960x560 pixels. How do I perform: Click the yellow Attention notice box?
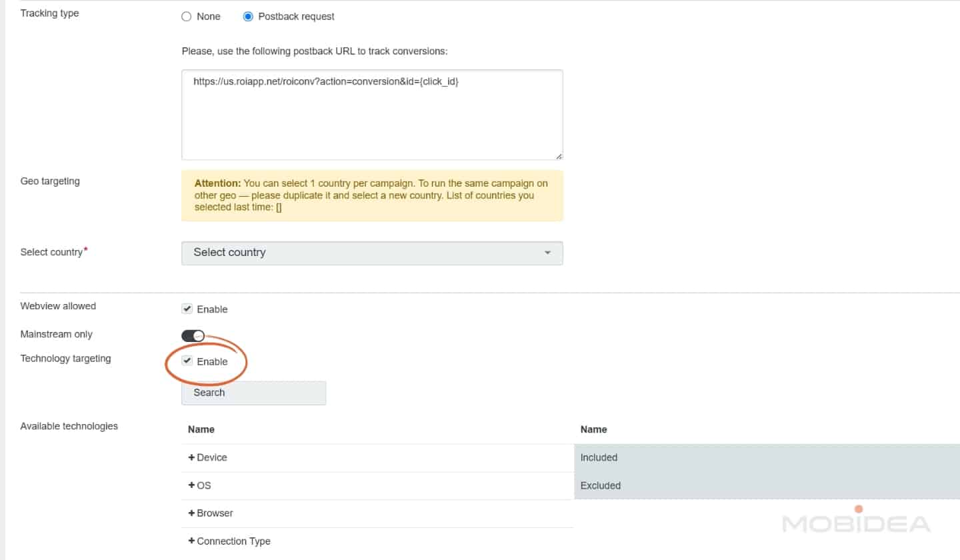pyautogui.click(x=372, y=195)
